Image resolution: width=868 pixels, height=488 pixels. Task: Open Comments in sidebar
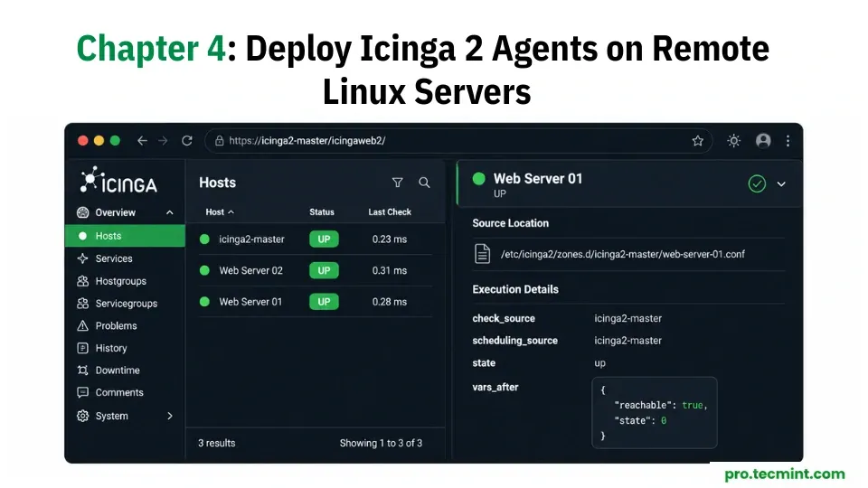(119, 392)
